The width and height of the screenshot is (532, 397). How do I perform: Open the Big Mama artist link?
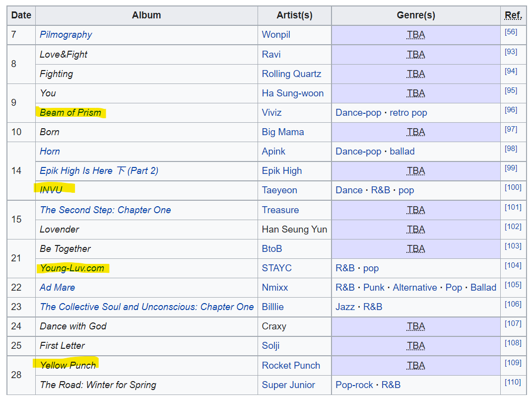click(x=283, y=132)
